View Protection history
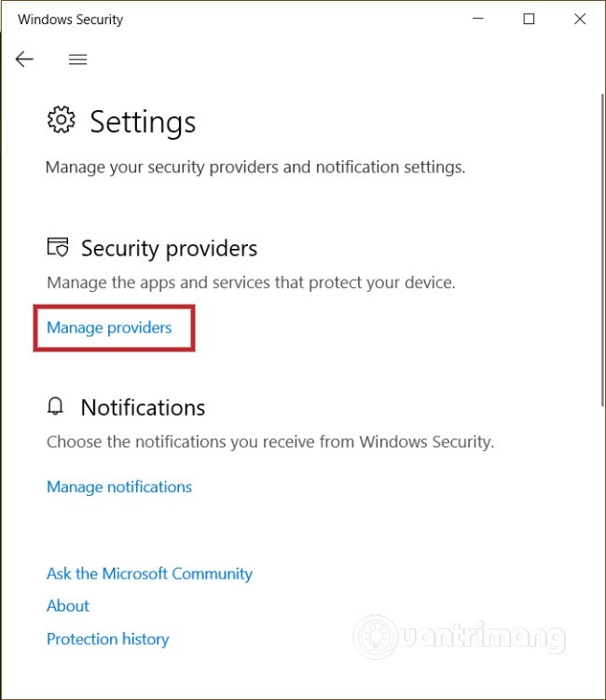Screen dimensions: 606x700 108,639
